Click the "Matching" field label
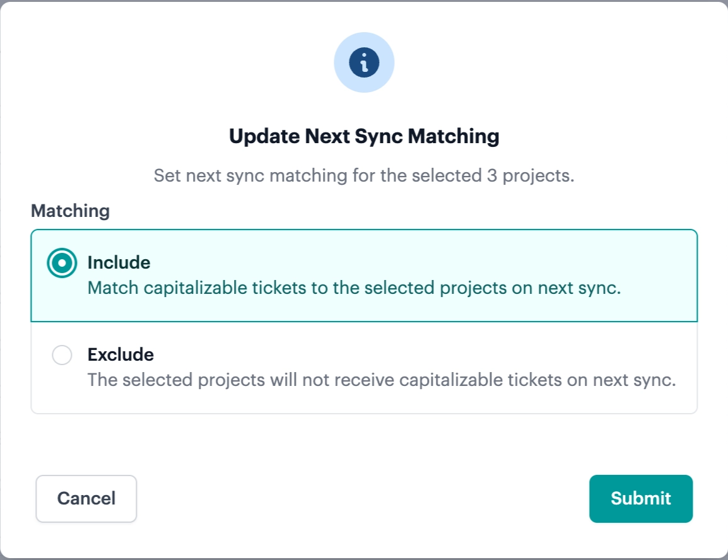728x560 pixels. point(70,211)
